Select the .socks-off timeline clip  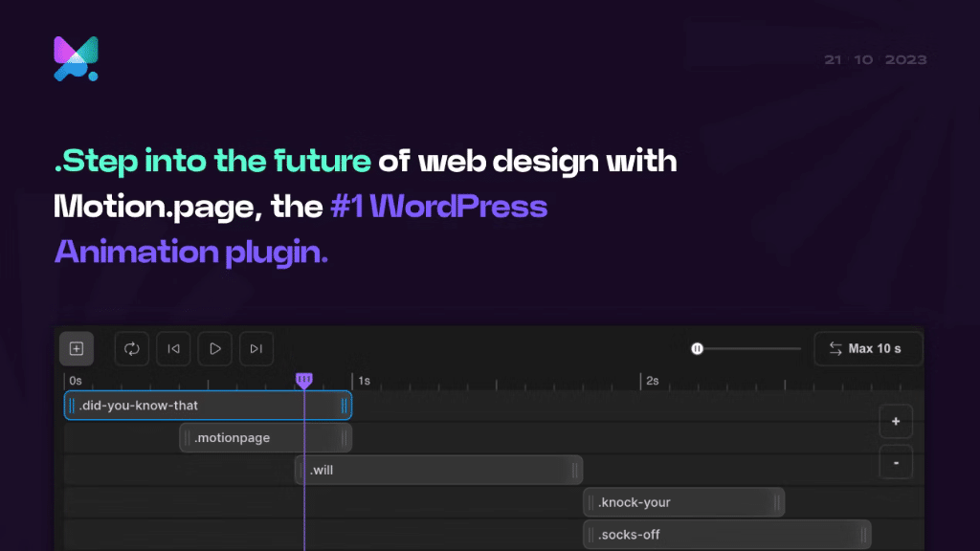(727, 536)
